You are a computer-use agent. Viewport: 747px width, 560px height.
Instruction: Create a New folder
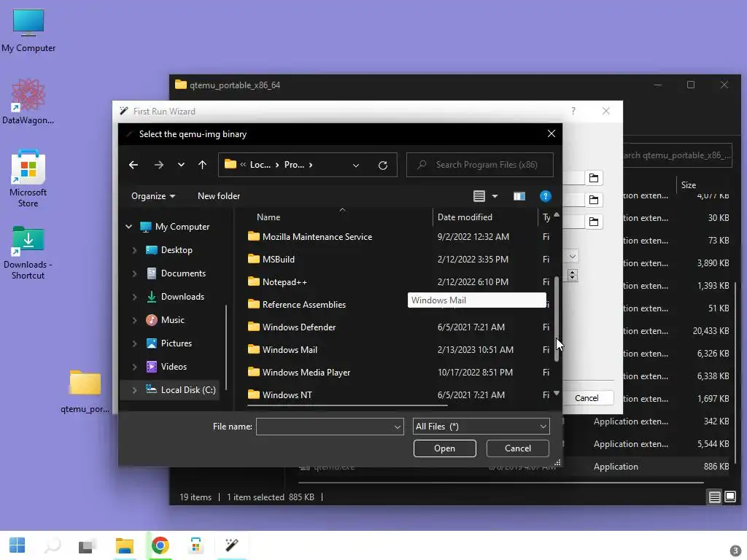pyautogui.click(x=219, y=196)
